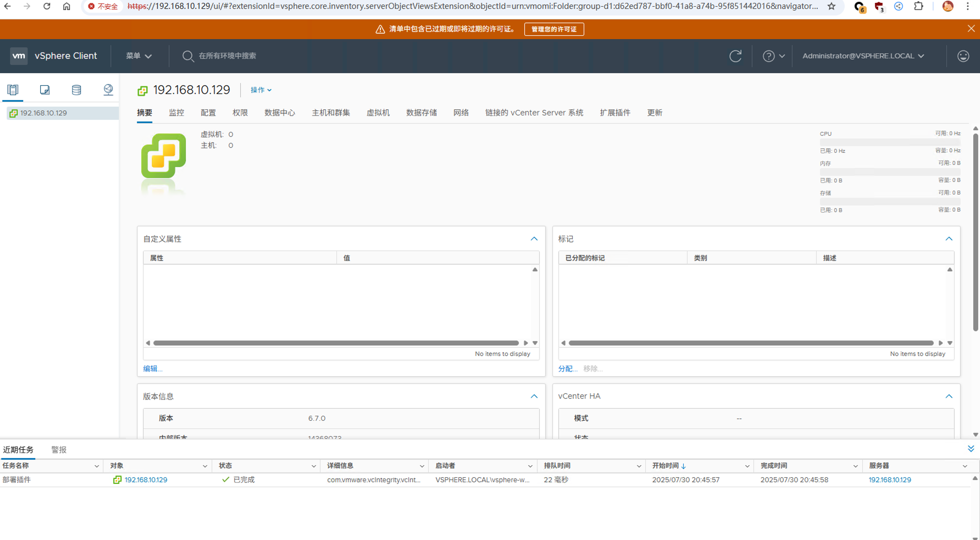This screenshot has height=540, width=980.
Task: Click the 部署插件 task name cell
Action: coord(16,480)
